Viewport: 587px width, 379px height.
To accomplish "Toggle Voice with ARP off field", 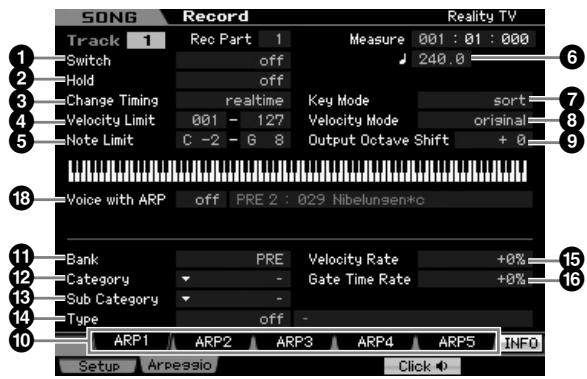I will click(x=201, y=200).
